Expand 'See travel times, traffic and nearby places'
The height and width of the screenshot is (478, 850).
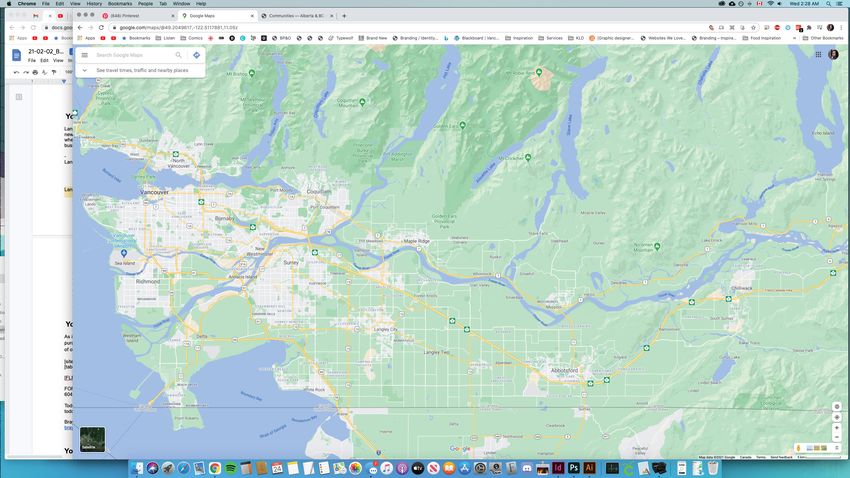point(141,70)
